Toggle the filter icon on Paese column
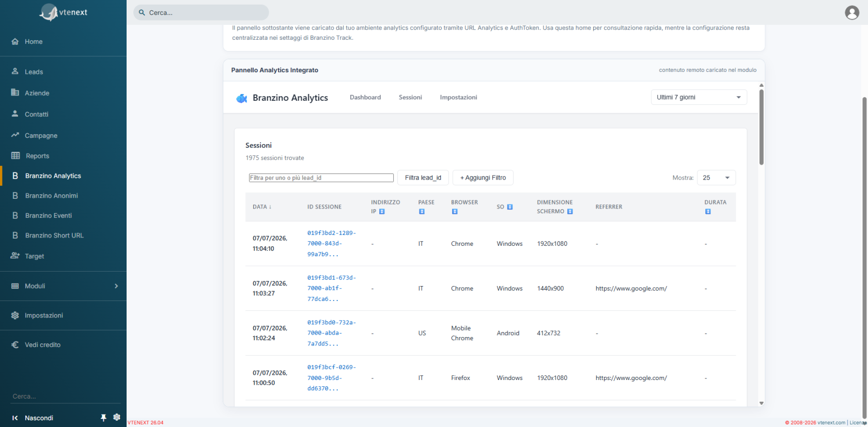This screenshot has height=427, width=868. coord(422,212)
